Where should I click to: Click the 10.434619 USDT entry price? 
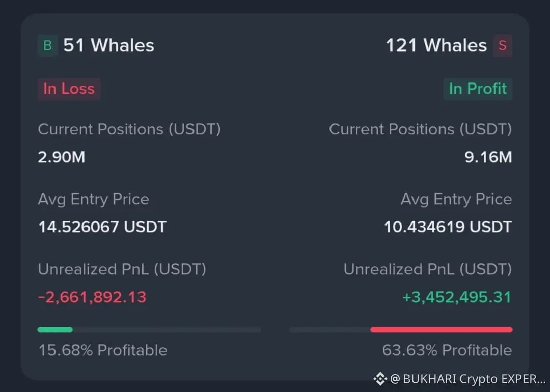click(448, 227)
